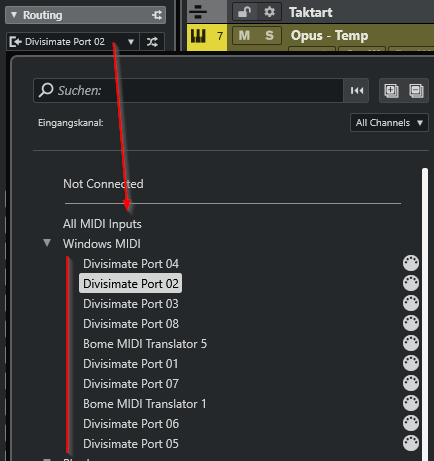
Task: Open the gear settings next to Taktart
Action: tap(269, 12)
